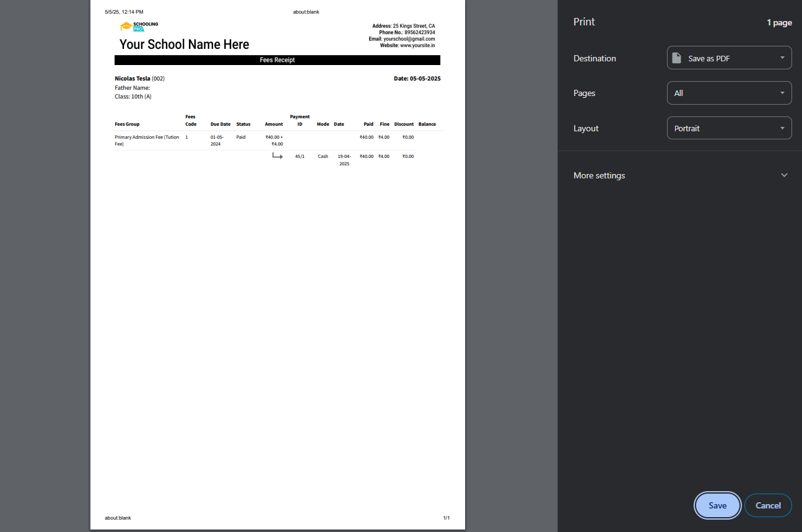The width and height of the screenshot is (802, 532).
Task: Click the PDF document icon in Destination
Action: pos(677,58)
